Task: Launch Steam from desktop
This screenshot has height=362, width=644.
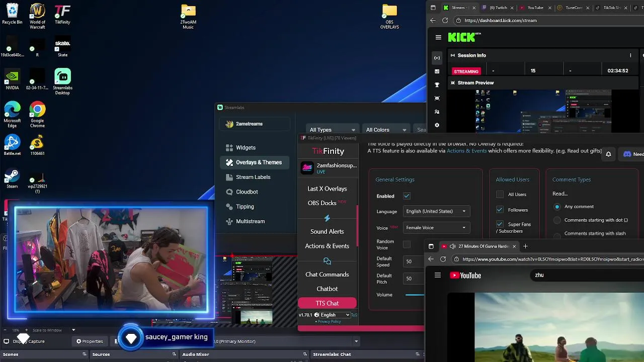Action: (12, 178)
